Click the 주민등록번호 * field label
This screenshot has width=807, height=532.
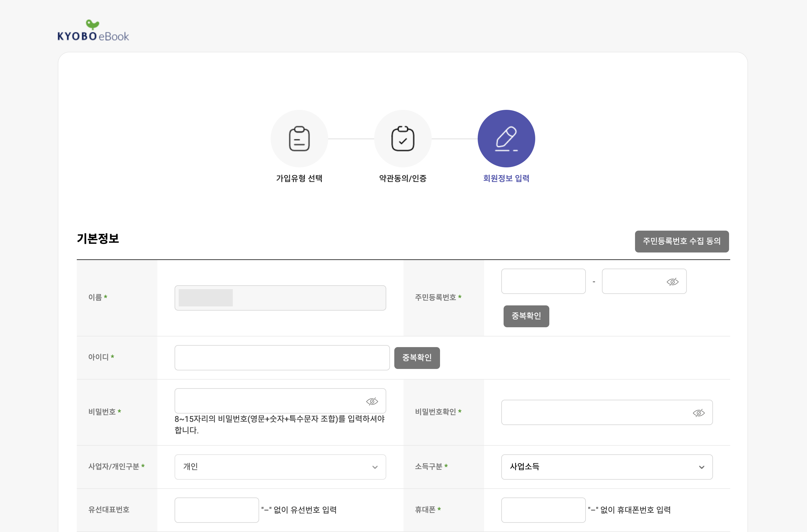tap(438, 297)
